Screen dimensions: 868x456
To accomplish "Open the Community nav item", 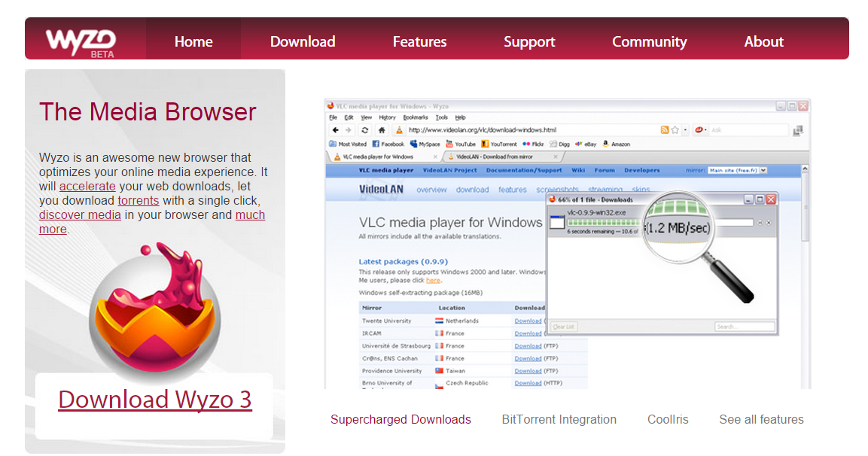I will click(x=649, y=41).
